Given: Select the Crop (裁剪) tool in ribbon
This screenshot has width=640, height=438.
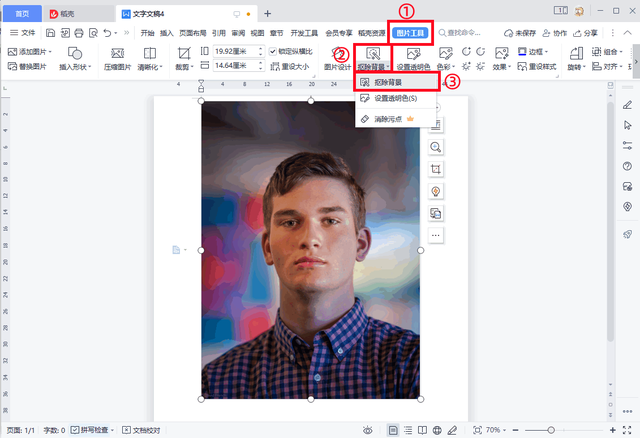Looking at the screenshot, I should pyautogui.click(x=184, y=59).
